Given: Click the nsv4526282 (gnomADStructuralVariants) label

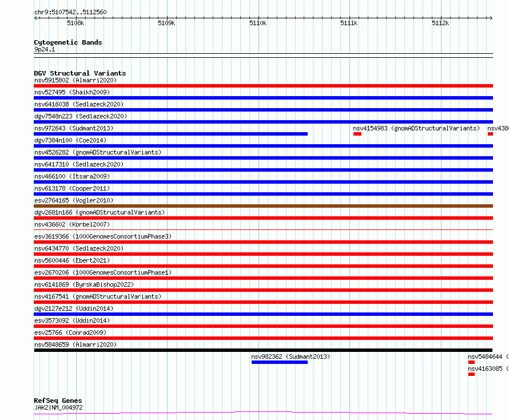Looking at the screenshot, I should tap(98, 152).
